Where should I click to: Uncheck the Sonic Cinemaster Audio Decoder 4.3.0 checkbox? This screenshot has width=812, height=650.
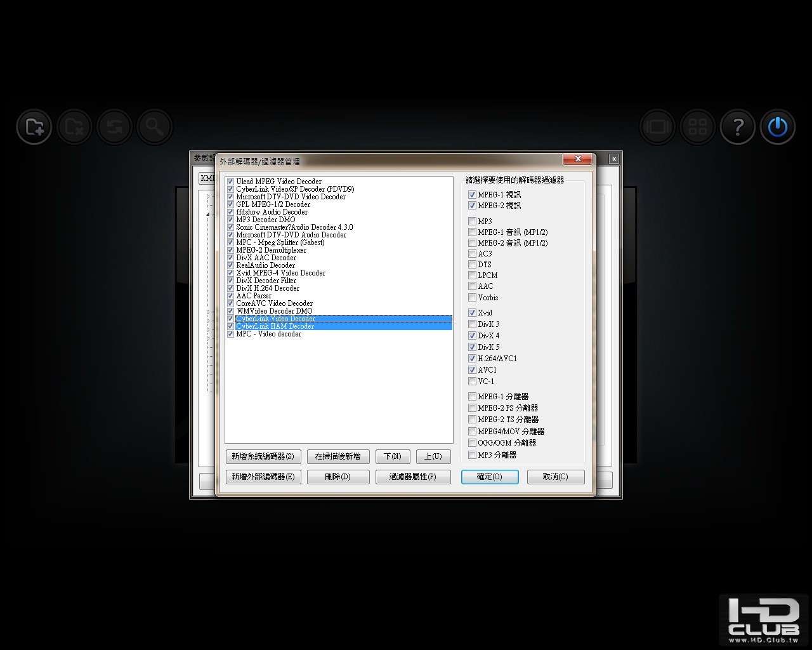click(x=231, y=227)
